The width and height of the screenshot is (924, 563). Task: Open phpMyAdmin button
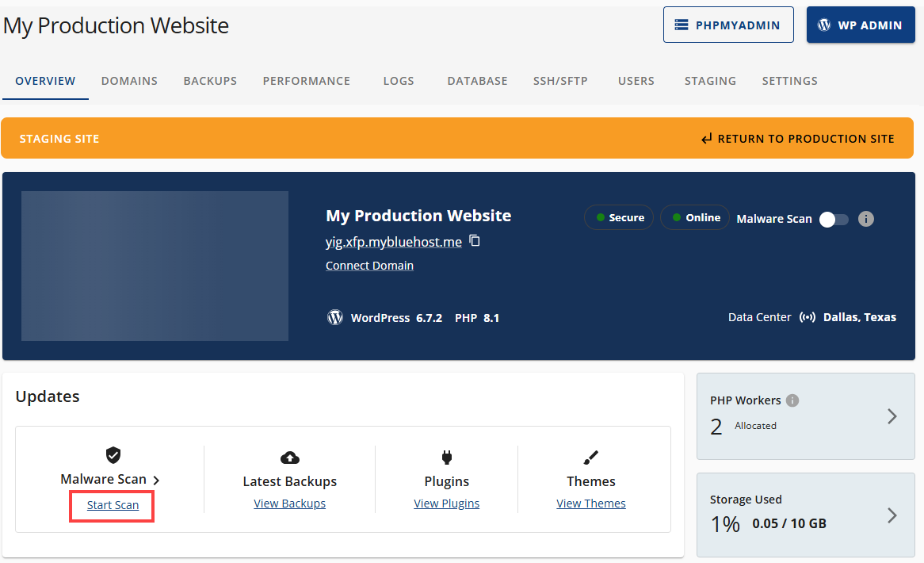click(727, 25)
